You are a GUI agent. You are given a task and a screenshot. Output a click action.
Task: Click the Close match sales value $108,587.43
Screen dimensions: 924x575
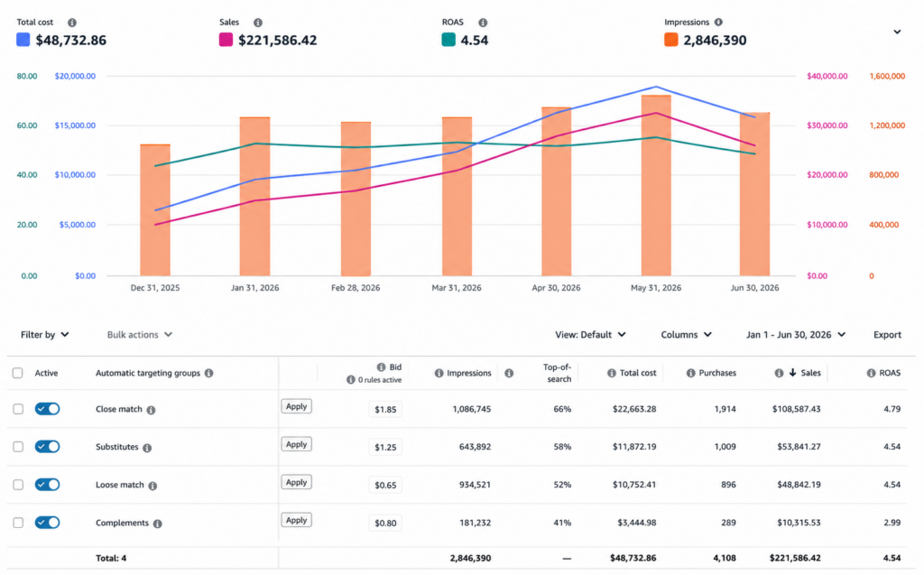[x=796, y=409]
